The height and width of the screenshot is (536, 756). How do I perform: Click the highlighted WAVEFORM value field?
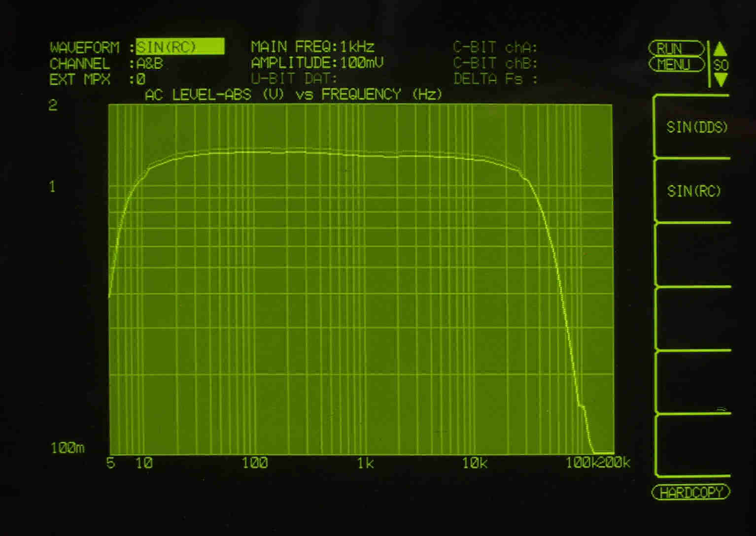point(180,47)
